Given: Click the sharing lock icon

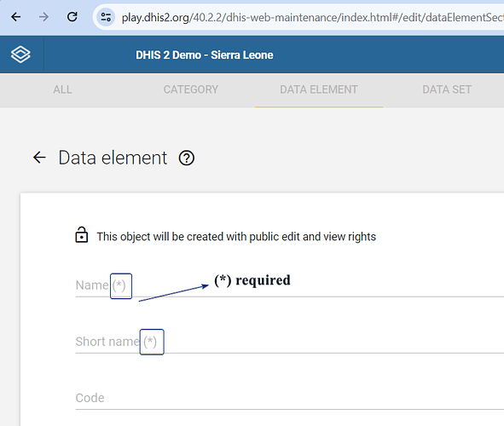Looking at the screenshot, I should click(x=82, y=234).
